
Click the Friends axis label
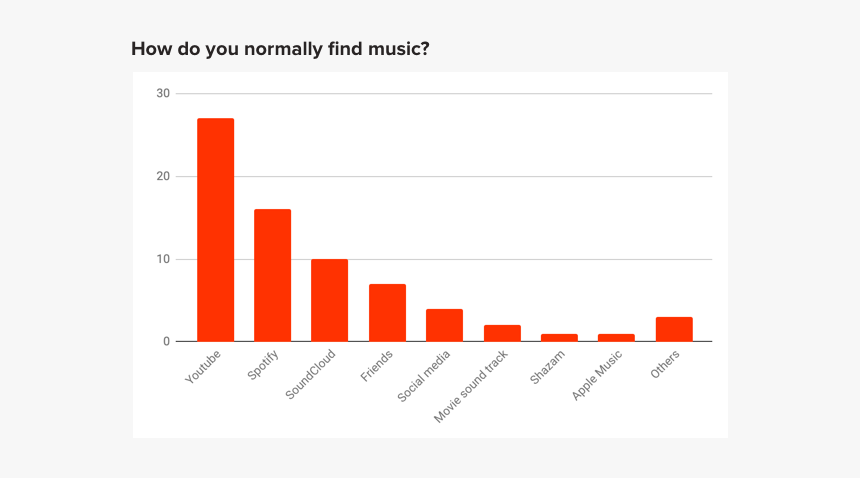(x=377, y=365)
